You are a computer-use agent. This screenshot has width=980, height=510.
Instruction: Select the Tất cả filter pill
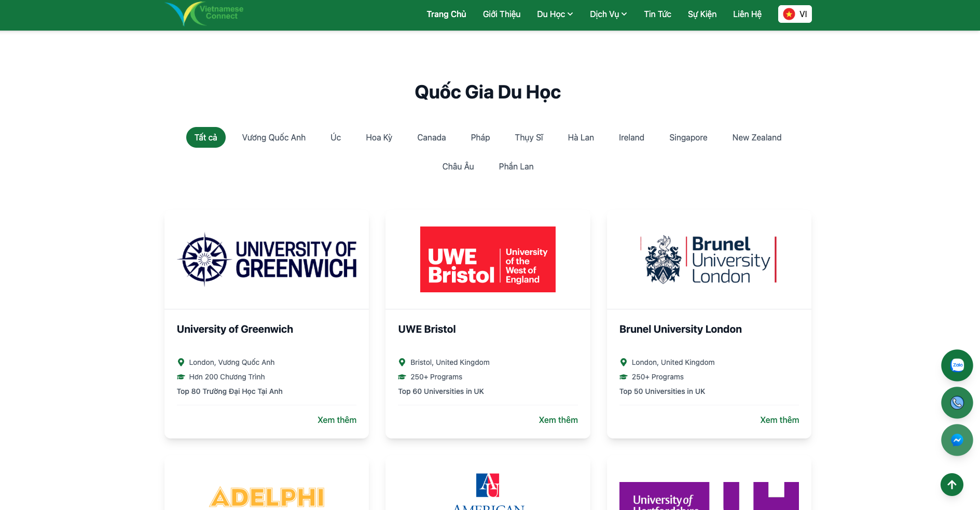205,137
